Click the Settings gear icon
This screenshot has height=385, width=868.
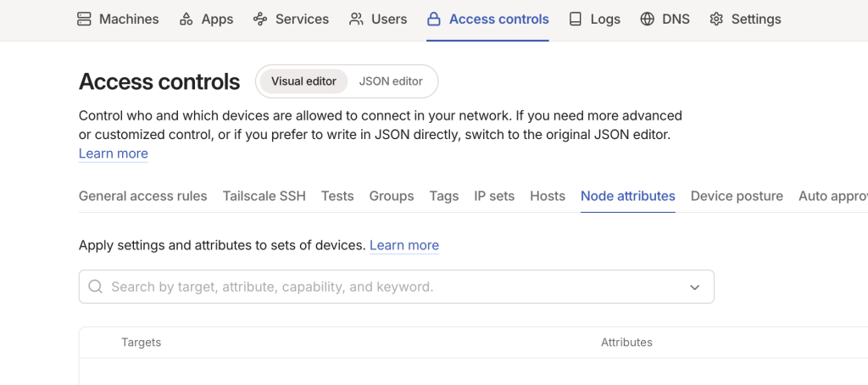click(x=716, y=19)
